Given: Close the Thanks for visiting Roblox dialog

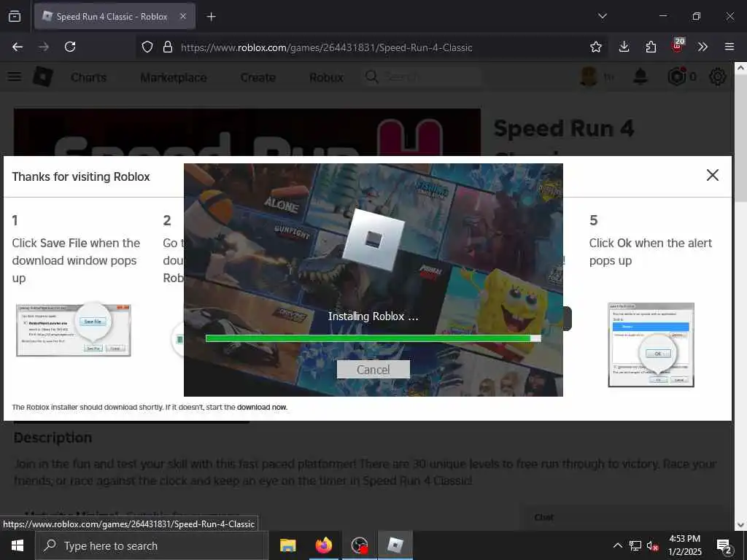Looking at the screenshot, I should (x=712, y=175).
